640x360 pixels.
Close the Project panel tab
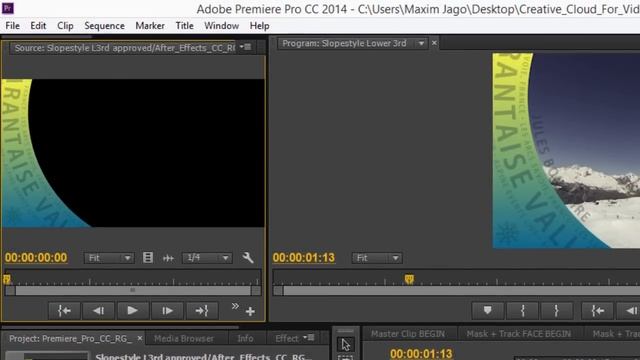(140, 338)
